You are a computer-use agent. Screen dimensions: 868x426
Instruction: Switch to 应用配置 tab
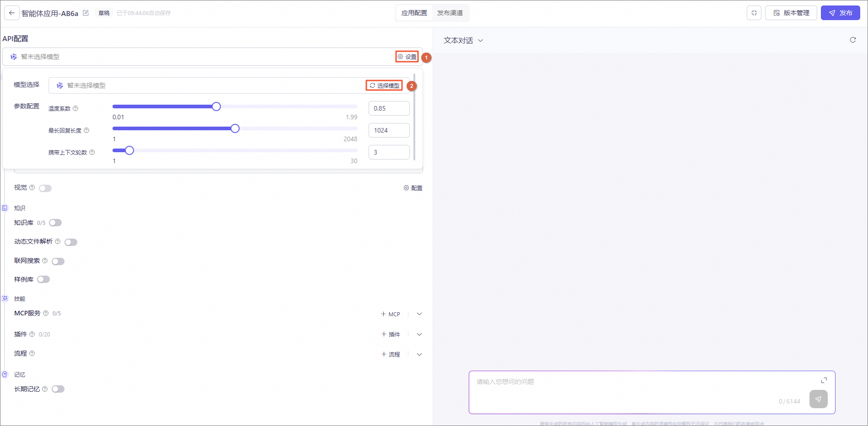pos(414,13)
